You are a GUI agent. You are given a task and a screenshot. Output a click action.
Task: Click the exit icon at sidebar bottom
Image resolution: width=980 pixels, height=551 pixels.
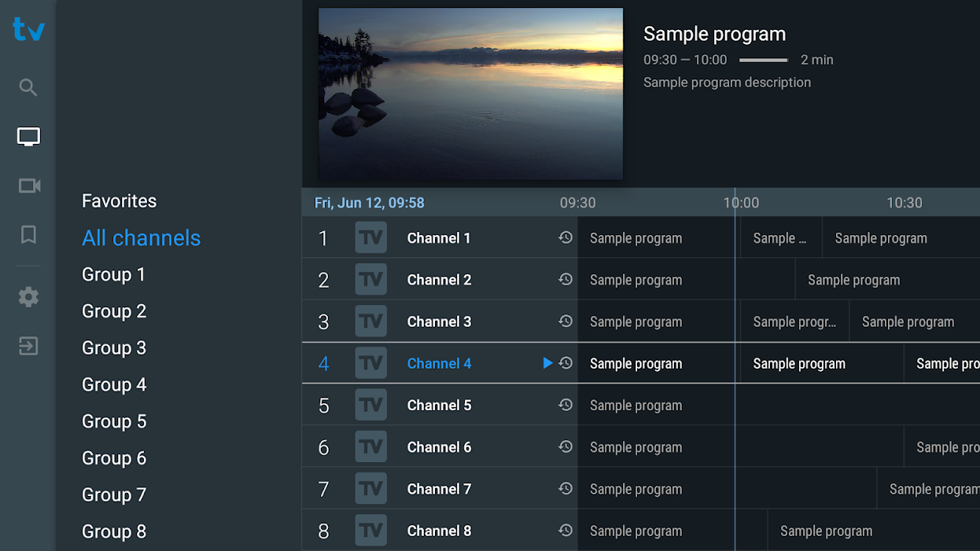point(28,346)
